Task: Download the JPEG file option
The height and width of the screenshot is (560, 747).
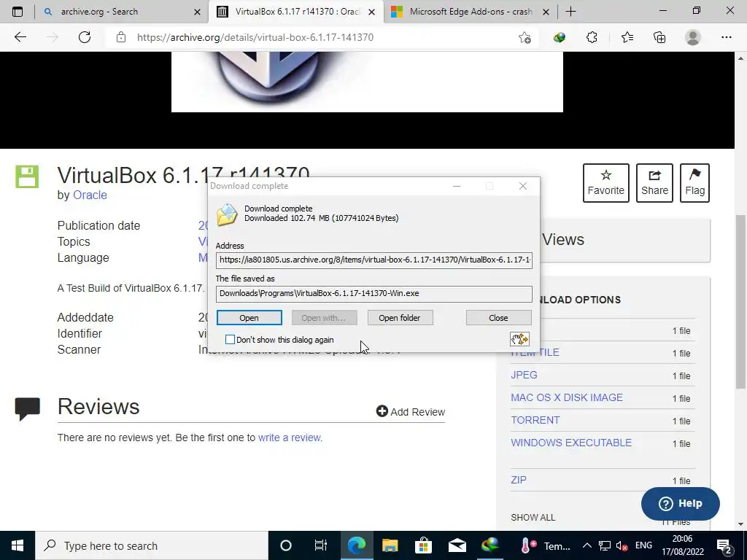Action: coord(524,375)
